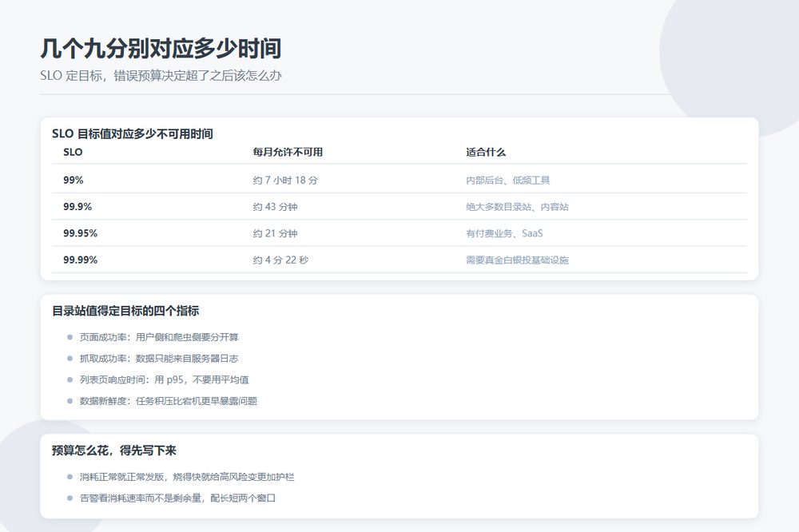Click subtitle SLO 定目标，错误预算决定超了之后该怎么办

coord(161,75)
